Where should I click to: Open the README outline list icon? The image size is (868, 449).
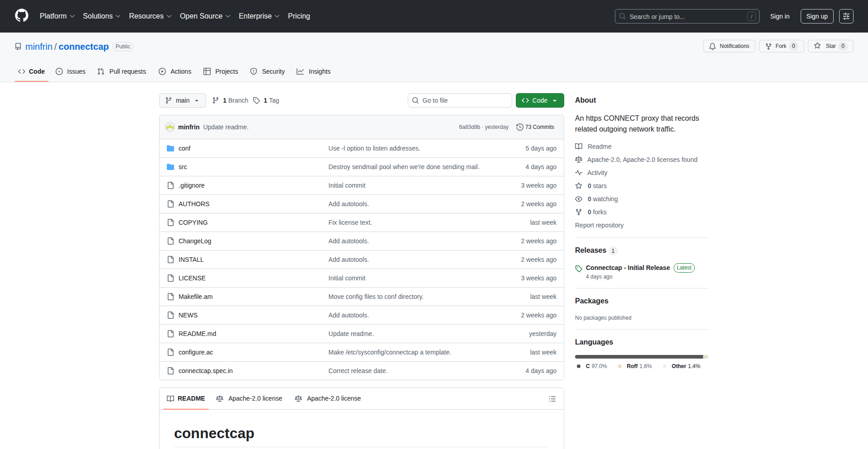click(552, 399)
